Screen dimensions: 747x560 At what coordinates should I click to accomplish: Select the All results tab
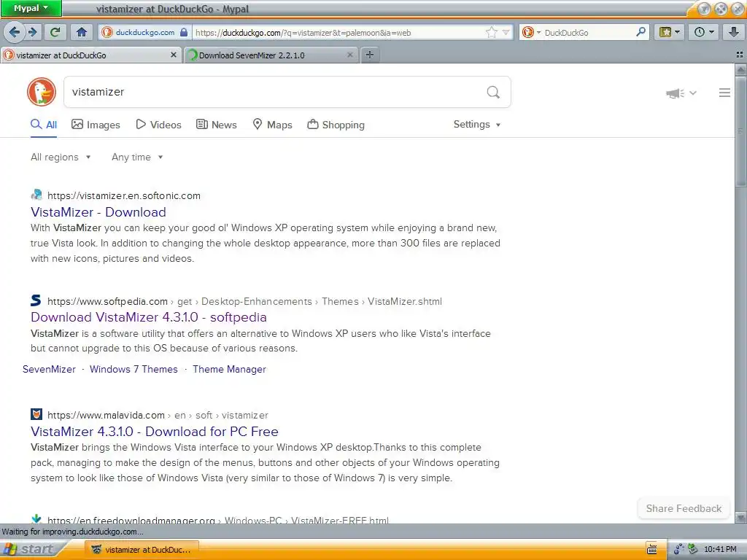[44, 125]
